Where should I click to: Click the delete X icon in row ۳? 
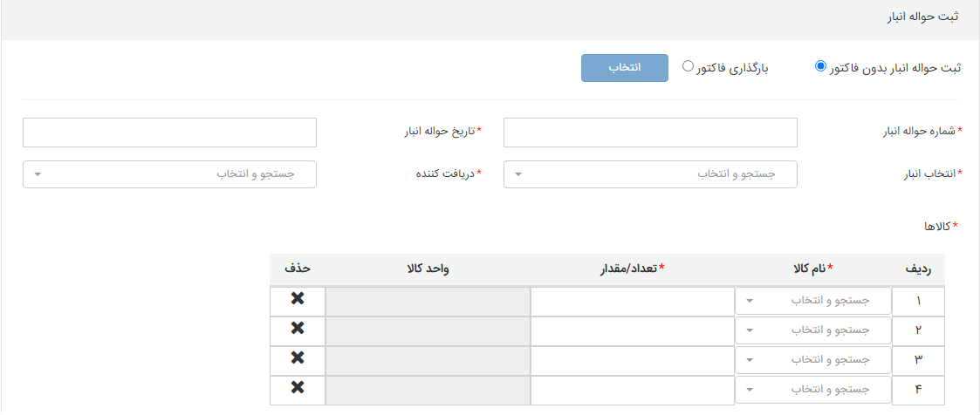pyautogui.click(x=298, y=358)
